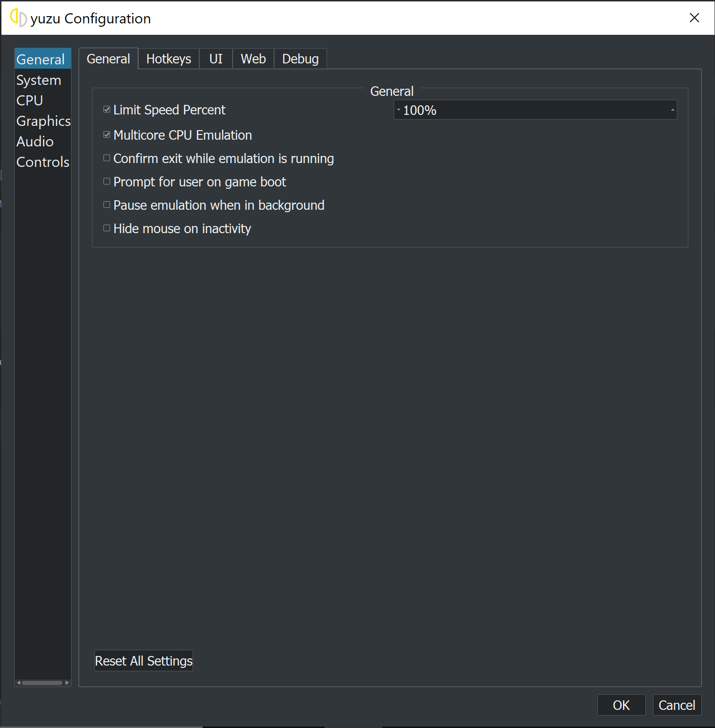Enable Prompt for user on game boot
This screenshot has width=715, height=728.
coord(107,182)
